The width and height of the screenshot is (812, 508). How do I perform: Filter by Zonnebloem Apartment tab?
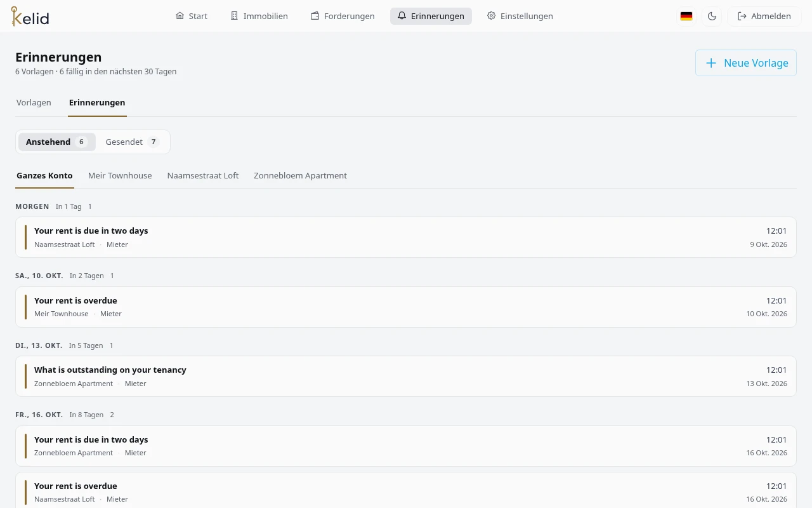300,175
